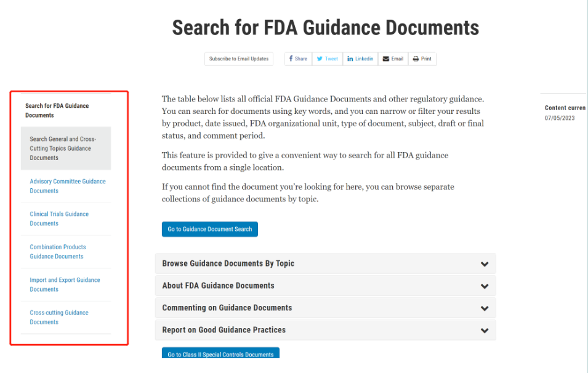Share the page via LinkedIn icon
This screenshot has height=373, width=588.
tap(350, 59)
